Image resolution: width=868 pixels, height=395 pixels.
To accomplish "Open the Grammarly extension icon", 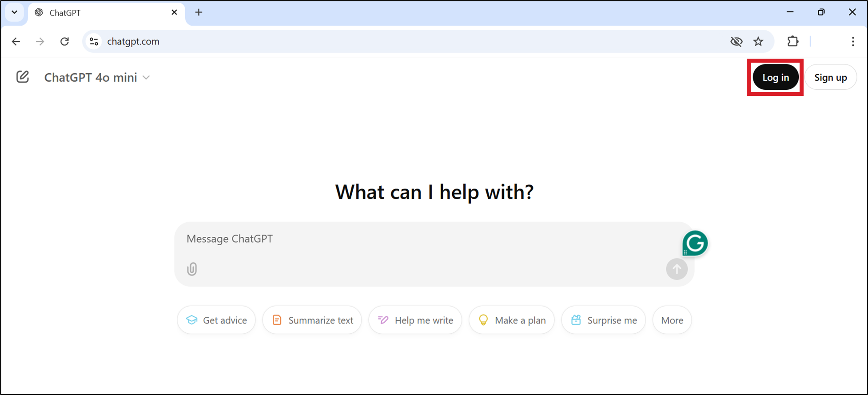I will (x=695, y=243).
